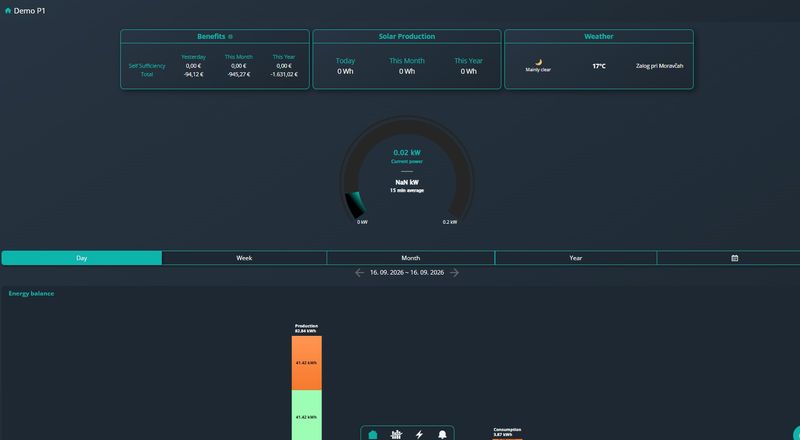Go to next day with right arrow
This screenshot has height=440, width=800.
tap(454, 273)
